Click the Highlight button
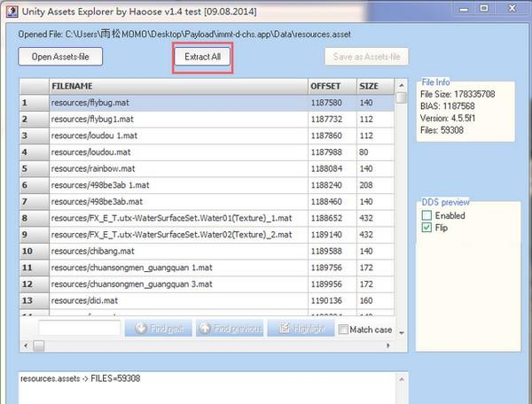Screen dimensions: 532x404 pos(301,328)
